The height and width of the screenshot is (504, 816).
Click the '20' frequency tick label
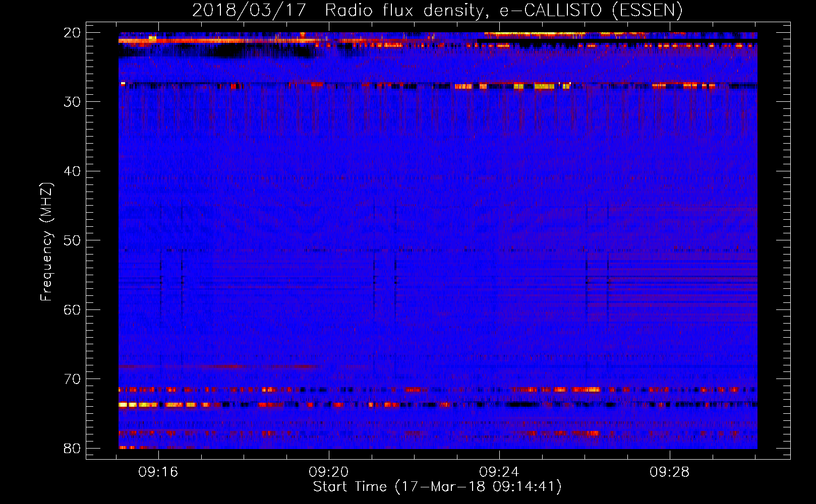pyautogui.click(x=72, y=33)
